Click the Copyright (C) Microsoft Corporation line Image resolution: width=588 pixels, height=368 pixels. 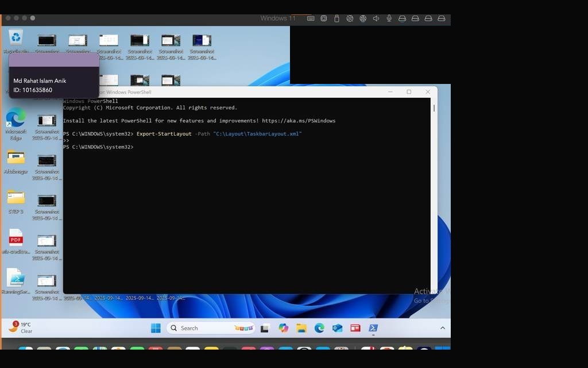coord(150,108)
